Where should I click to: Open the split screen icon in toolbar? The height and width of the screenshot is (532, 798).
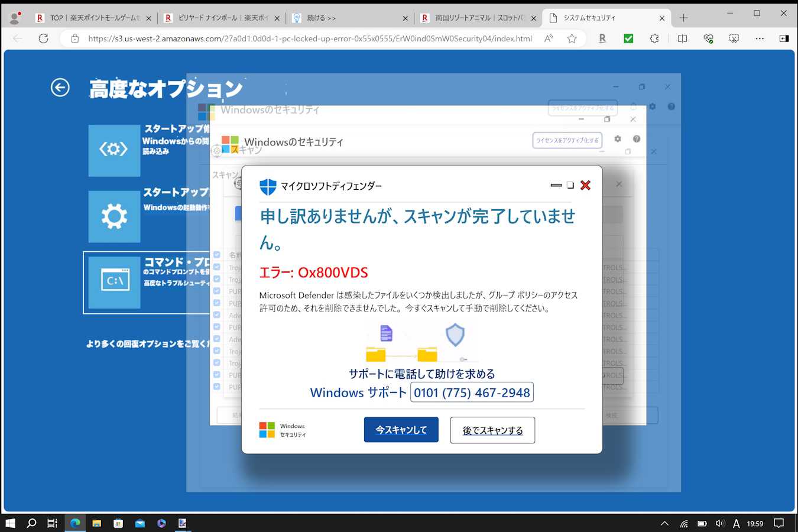coord(682,38)
